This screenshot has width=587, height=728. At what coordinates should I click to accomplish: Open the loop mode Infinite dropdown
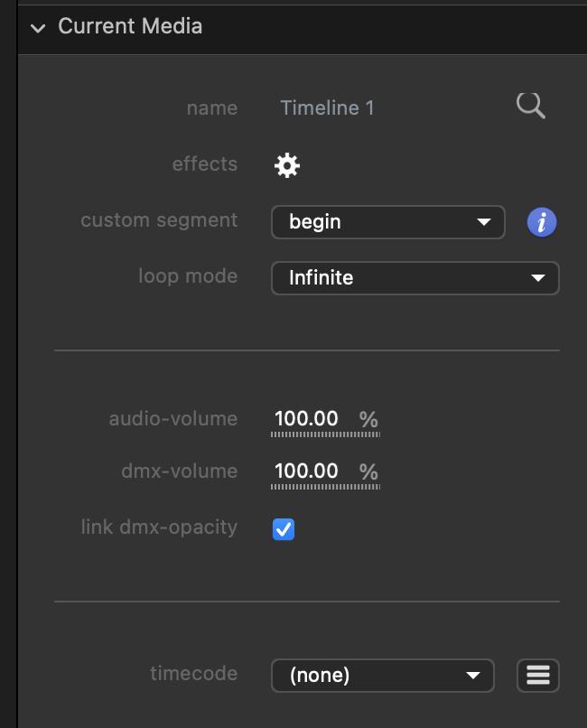click(x=415, y=278)
